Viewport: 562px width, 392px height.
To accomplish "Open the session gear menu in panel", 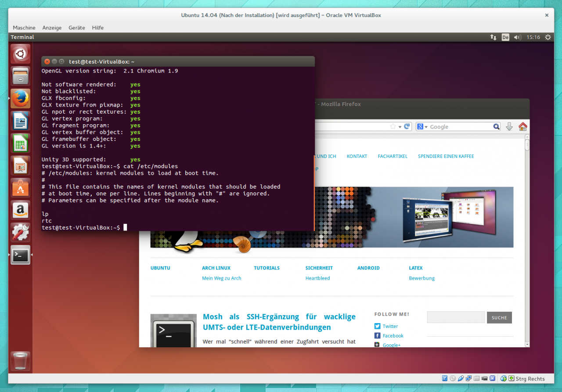I will click(548, 37).
